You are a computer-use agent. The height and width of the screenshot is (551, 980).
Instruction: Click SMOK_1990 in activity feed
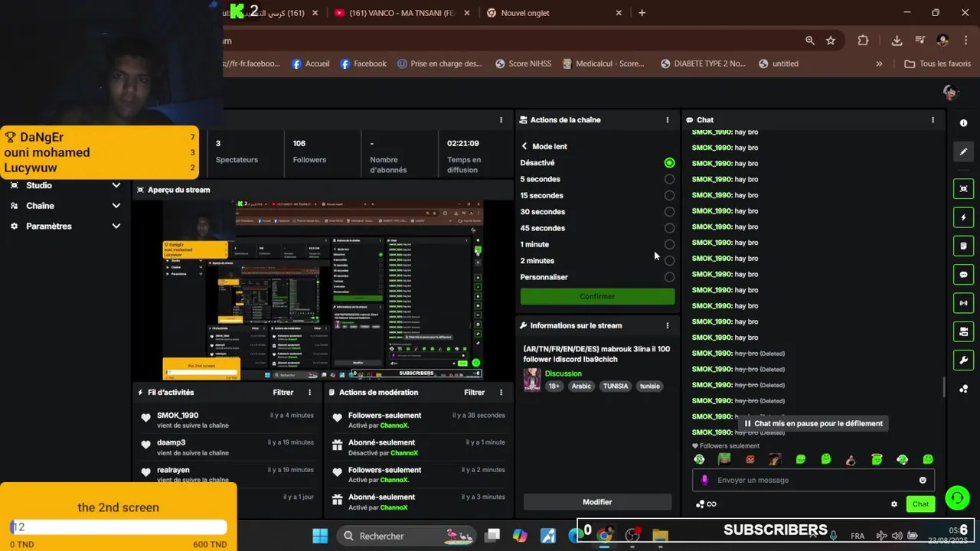[x=178, y=416]
